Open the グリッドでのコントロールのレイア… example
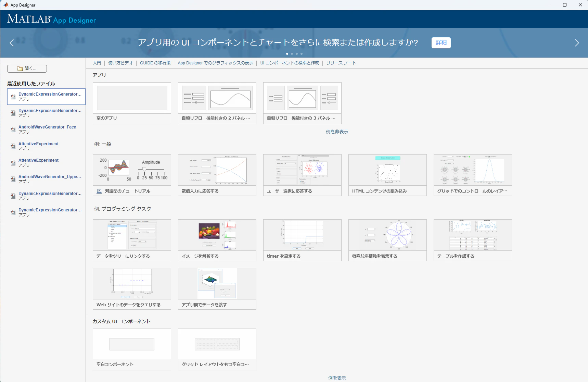The image size is (588, 382). tap(473, 175)
